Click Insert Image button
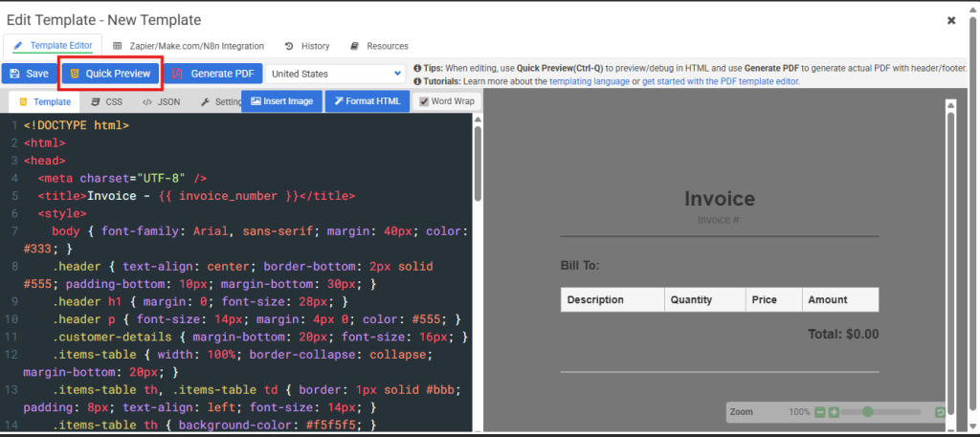The width and height of the screenshot is (980, 437). coord(281,101)
